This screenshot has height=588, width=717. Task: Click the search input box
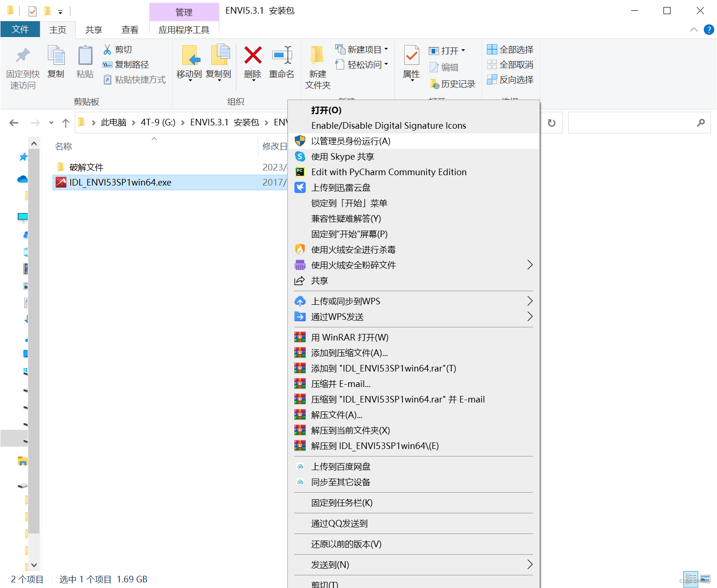tap(632, 123)
